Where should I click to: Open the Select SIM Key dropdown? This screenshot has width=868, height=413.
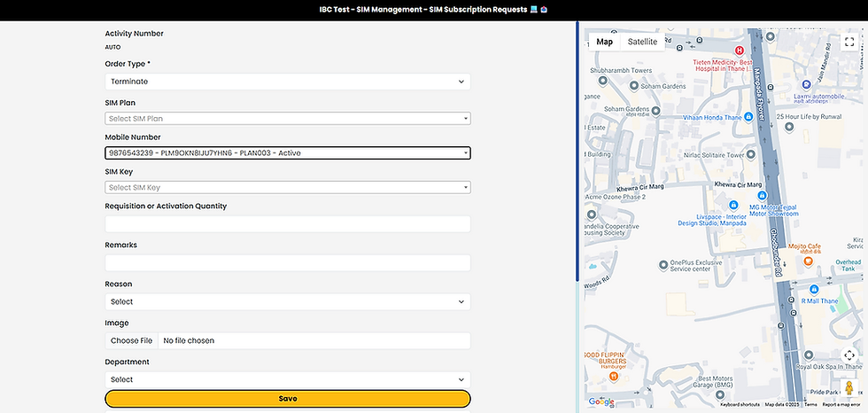pyautogui.click(x=288, y=188)
